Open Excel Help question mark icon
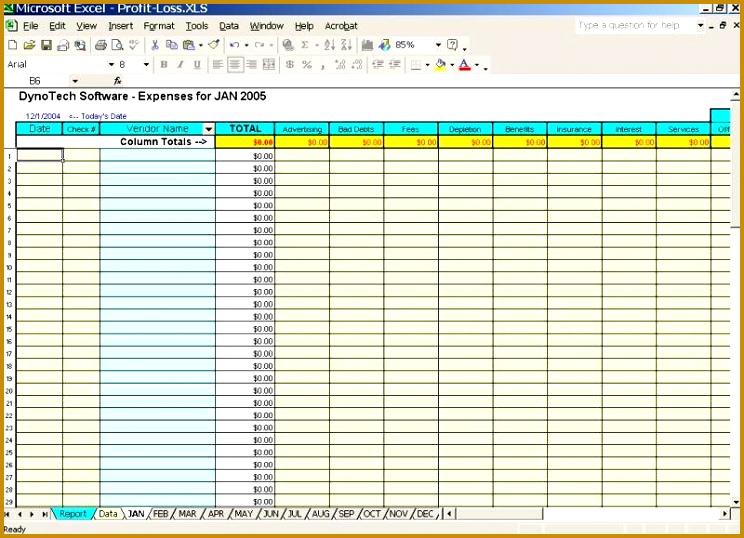This screenshot has width=744, height=538. pyautogui.click(x=453, y=45)
